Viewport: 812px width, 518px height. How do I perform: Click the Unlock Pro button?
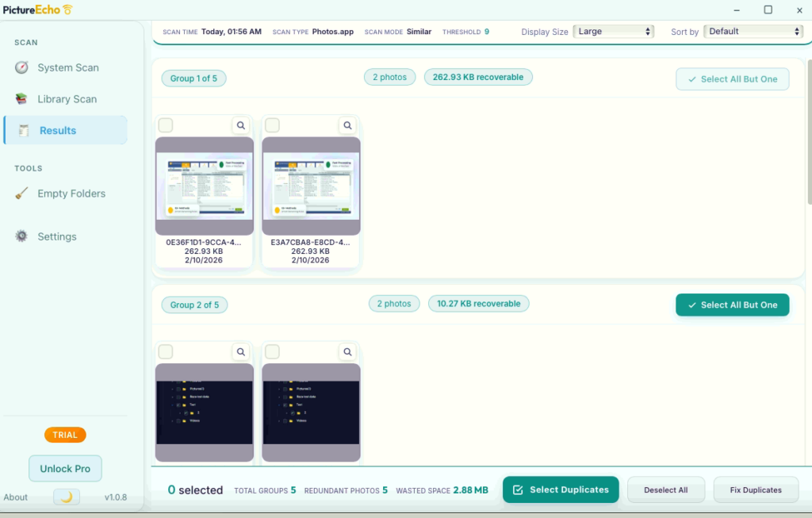65,469
